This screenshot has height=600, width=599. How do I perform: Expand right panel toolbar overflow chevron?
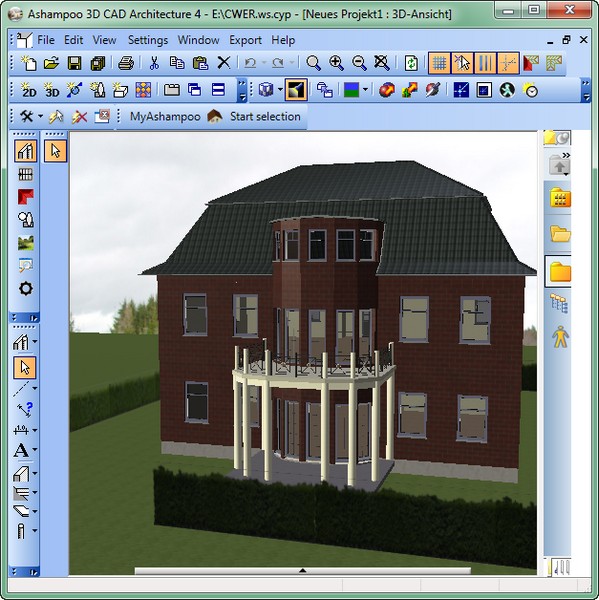tap(566, 155)
